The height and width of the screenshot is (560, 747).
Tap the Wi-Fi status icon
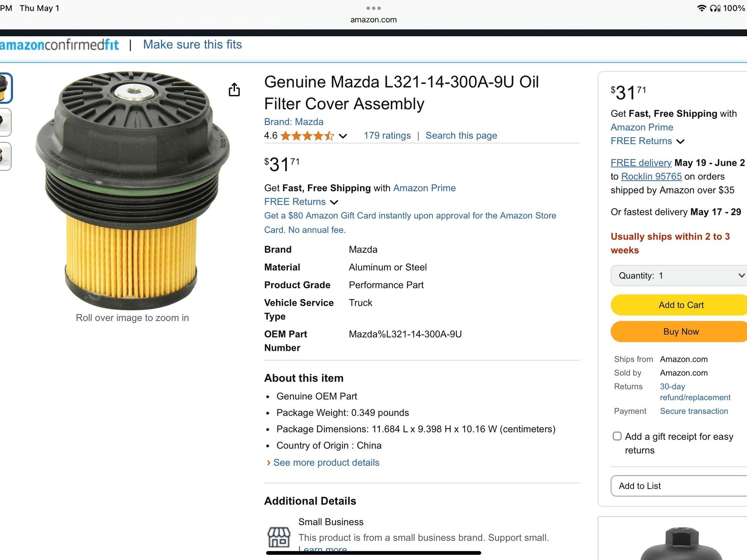[701, 8]
